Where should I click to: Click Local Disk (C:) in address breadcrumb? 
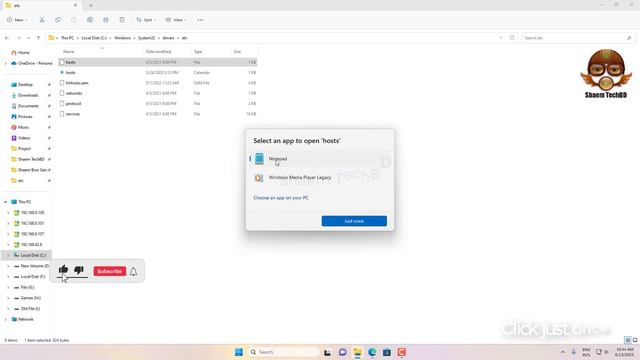point(94,38)
